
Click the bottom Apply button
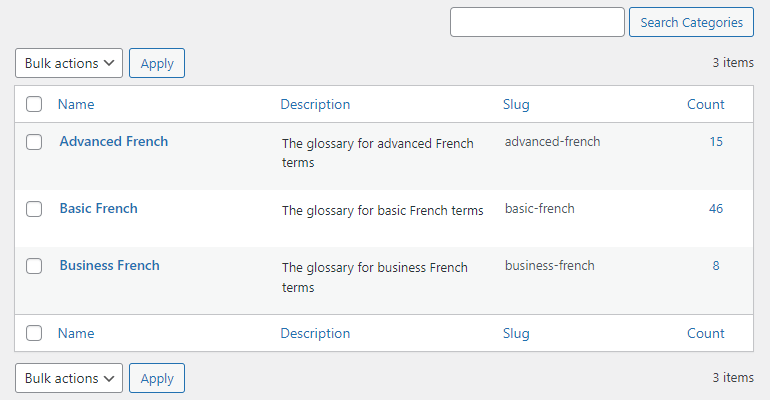(157, 378)
